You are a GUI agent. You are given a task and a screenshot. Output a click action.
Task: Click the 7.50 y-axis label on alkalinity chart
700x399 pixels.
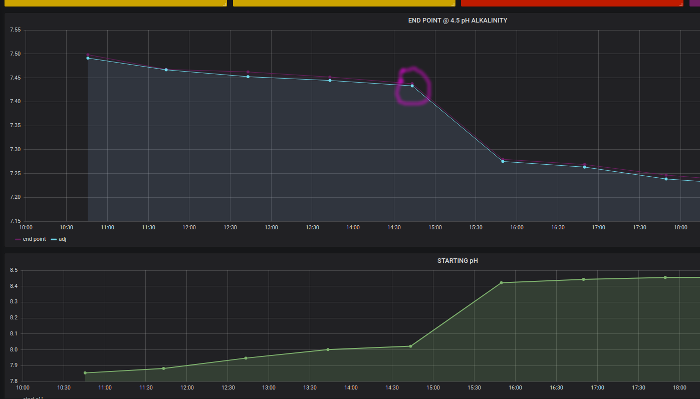(x=15, y=54)
